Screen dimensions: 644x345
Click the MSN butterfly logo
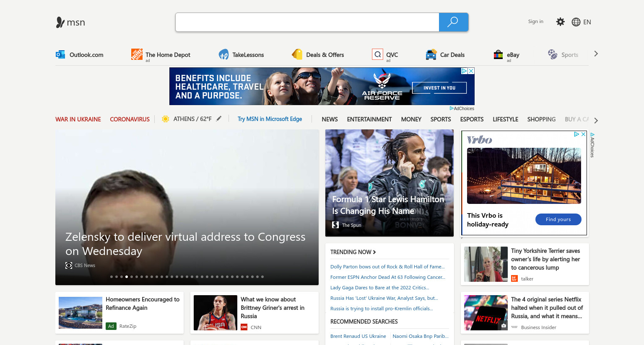click(x=60, y=22)
